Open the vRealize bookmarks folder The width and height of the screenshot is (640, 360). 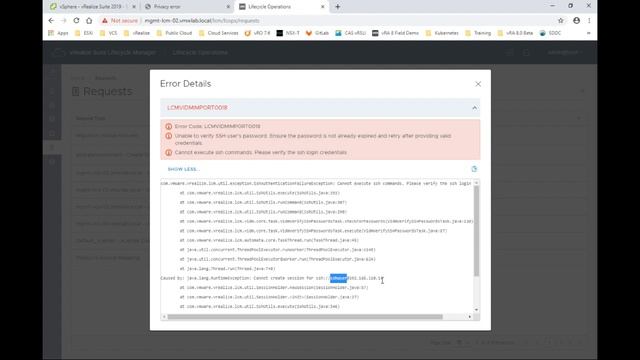(137, 33)
